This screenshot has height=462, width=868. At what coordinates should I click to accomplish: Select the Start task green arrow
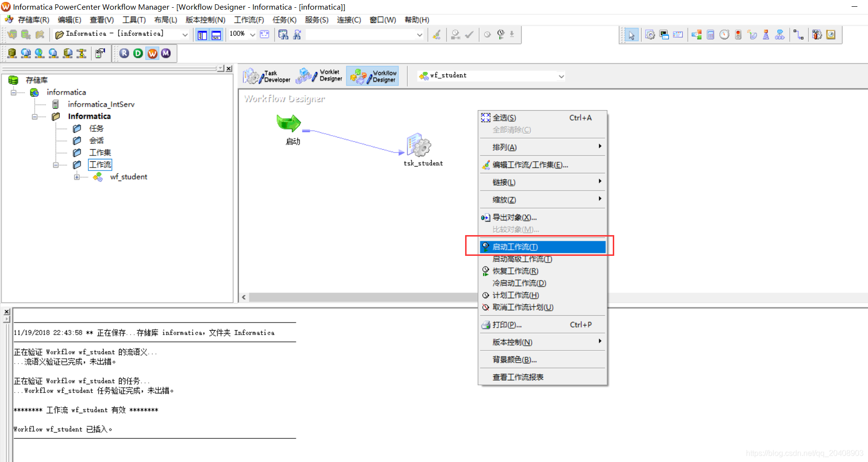click(x=289, y=123)
